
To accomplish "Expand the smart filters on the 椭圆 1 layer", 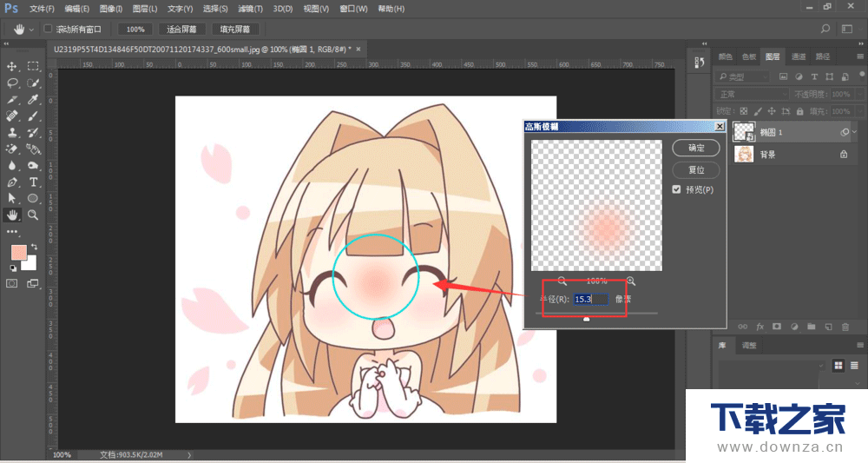I will click(855, 132).
